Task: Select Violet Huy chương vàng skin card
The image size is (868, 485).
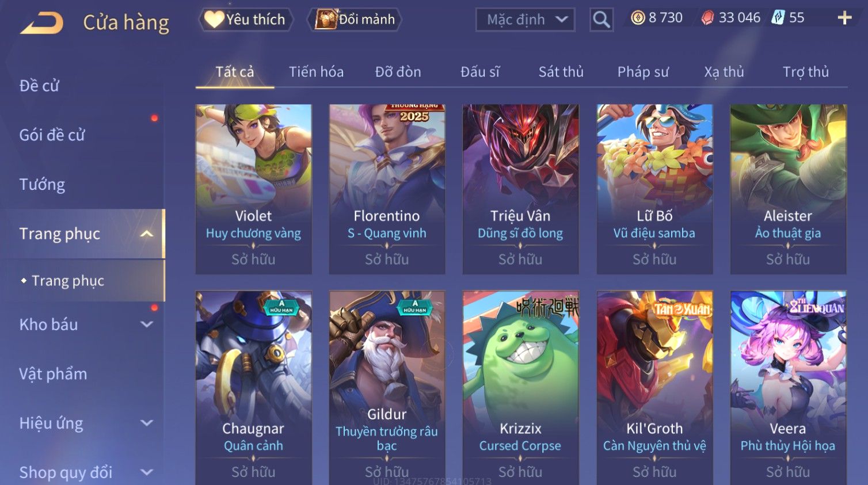Action: point(253,189)
